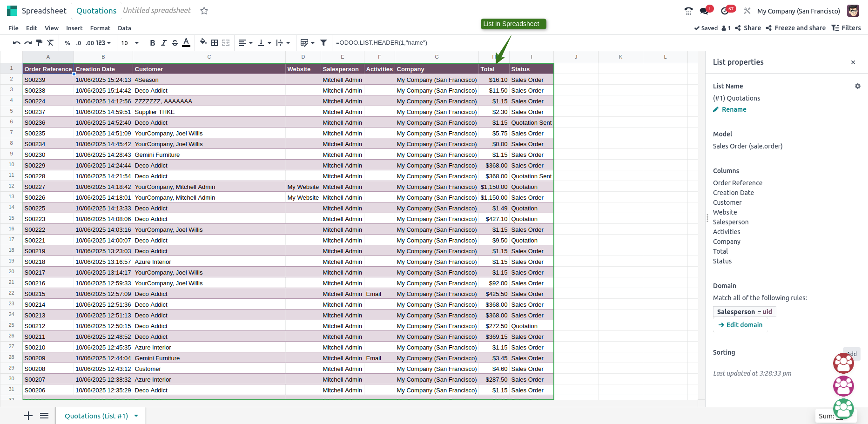
Task: Star this spreadsheet as favorite
Action: [x=204, y=11]
